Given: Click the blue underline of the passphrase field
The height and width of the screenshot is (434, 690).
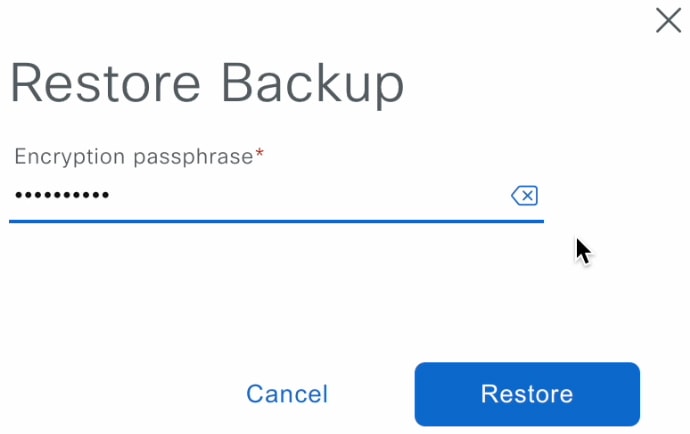Looking at the screenshot, I should (276, 221).
